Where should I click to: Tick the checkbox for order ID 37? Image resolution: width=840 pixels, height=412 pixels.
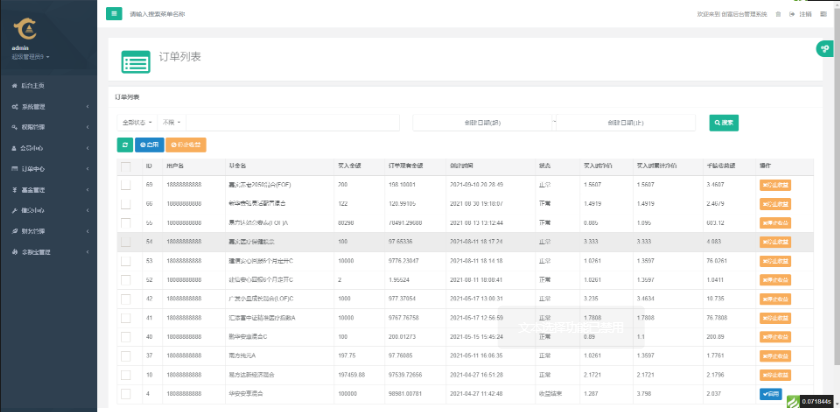point(126,356)
